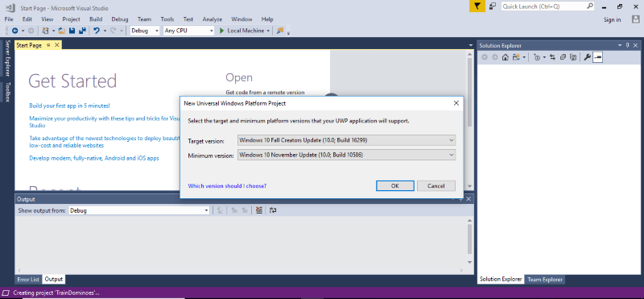Expand toolbar overflow options arrow
This screenshot has width=644, height=299.
coord(288,33)
